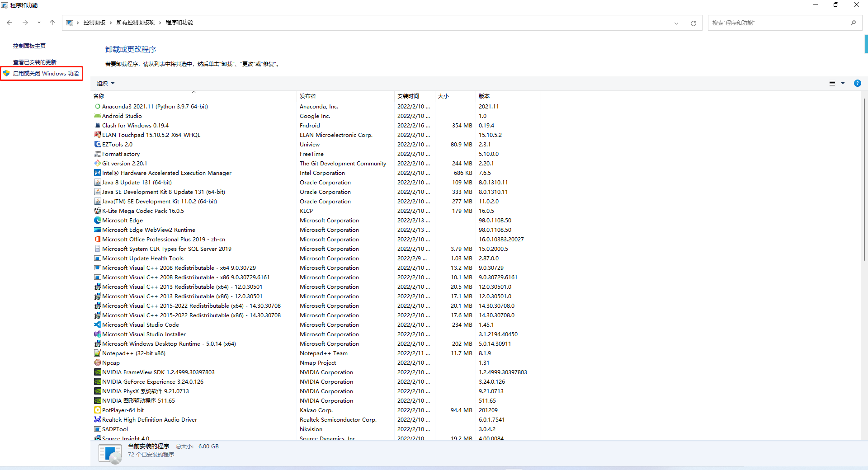Select PotPlayer-64 bit
This screenshot has height=470, width=868.
pos(123,410)
